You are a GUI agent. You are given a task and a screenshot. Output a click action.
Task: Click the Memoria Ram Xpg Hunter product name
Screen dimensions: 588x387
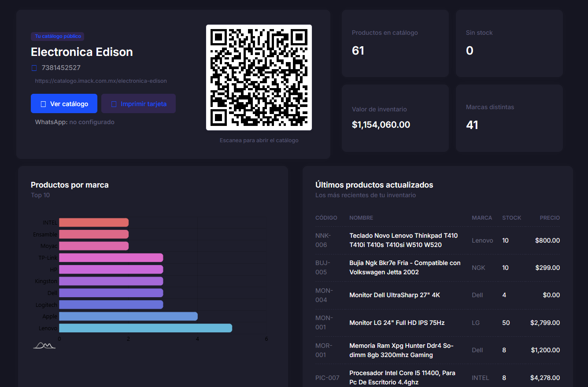click(x=401, y=350)
